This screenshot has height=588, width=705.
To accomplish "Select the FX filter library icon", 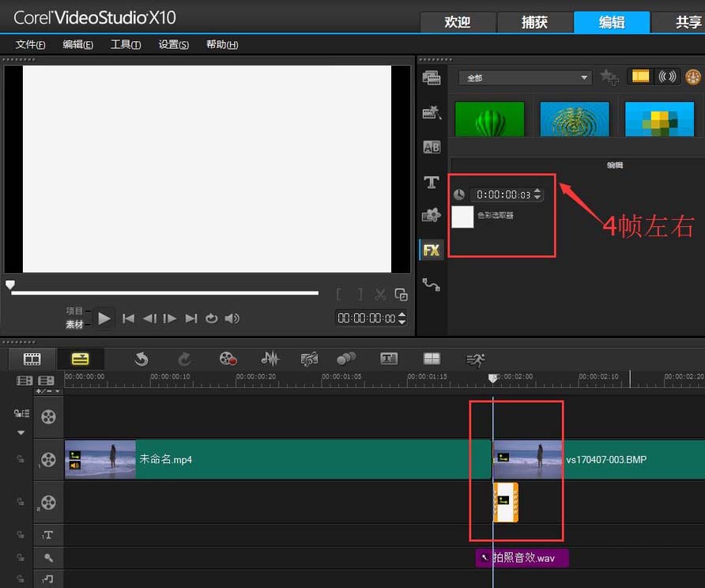I will [x=432, y=250].
